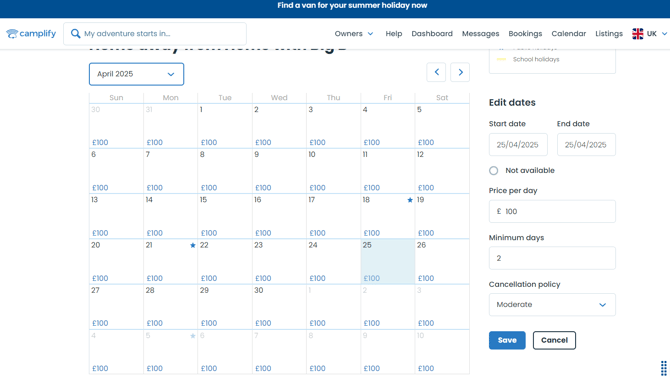Select April 15 on the calendar
This screenshot has height=382, width=670.
tap(225, 216)
